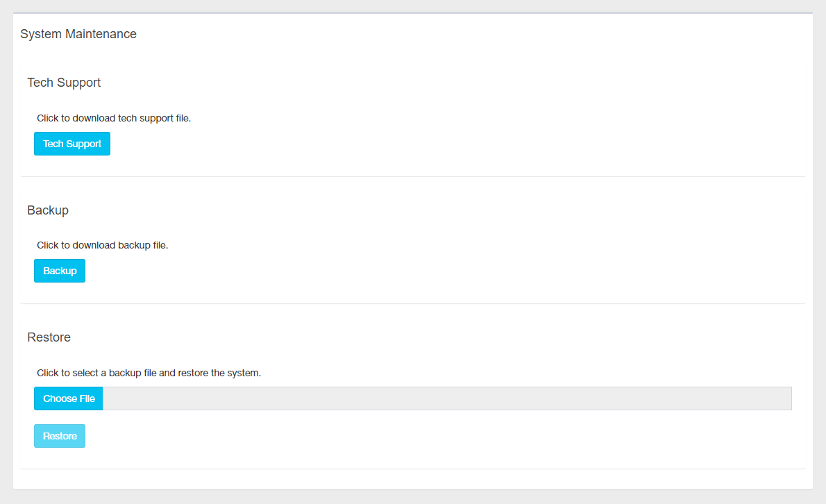This screenshot has height=504, width=826.
Task: Select the Backup section heading
Action: (x=48, y=210)
